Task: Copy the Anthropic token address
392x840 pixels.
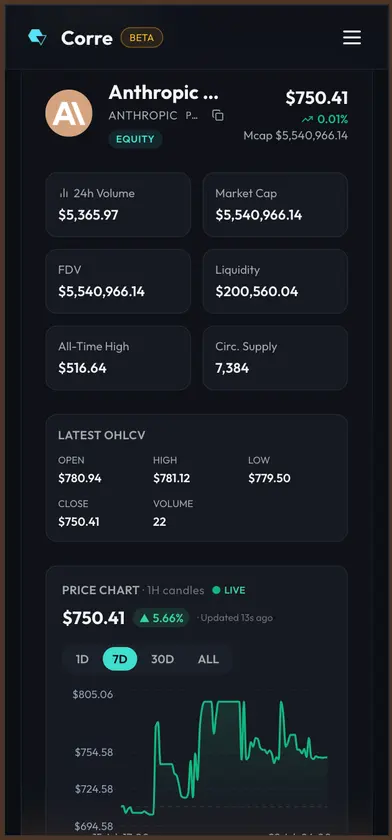Action: click(x=217, y=115)
